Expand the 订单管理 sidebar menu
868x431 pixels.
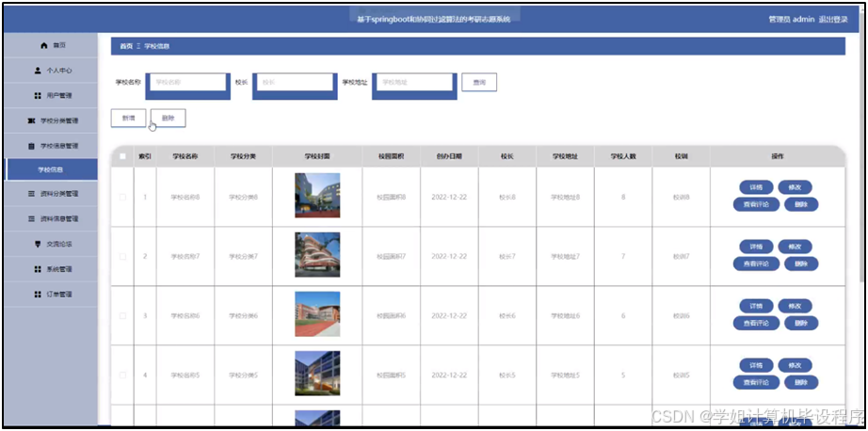click(x=51, y=295)
